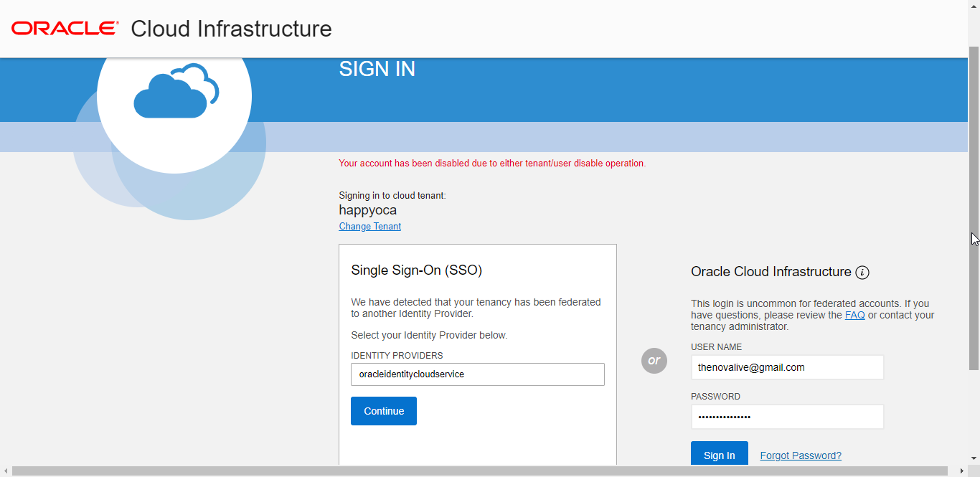Focus the PASSWORD input field
Viewport: 980px width, 477px height.
787,417
